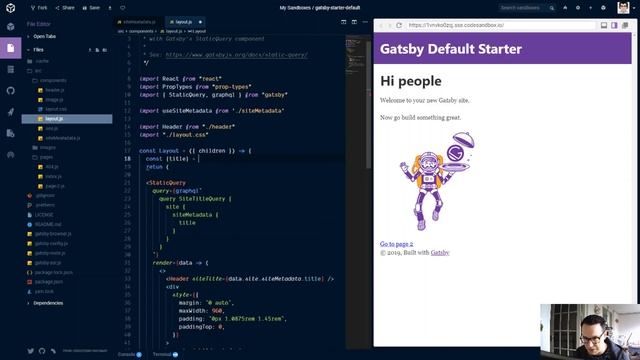Screen dimensions: 640x360
Task: Click the refresh icon next to the bell
Action: coord(578,8)
